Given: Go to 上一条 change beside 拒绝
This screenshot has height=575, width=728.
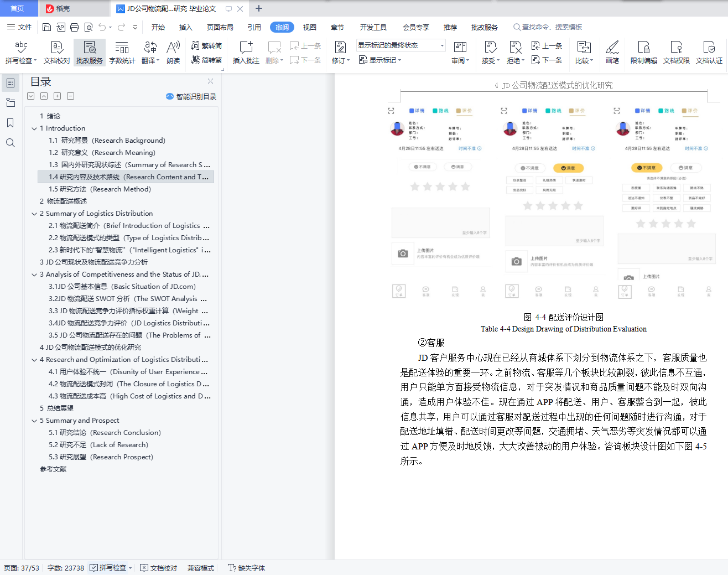Looking at the screenshot, I should click(547, 46).
